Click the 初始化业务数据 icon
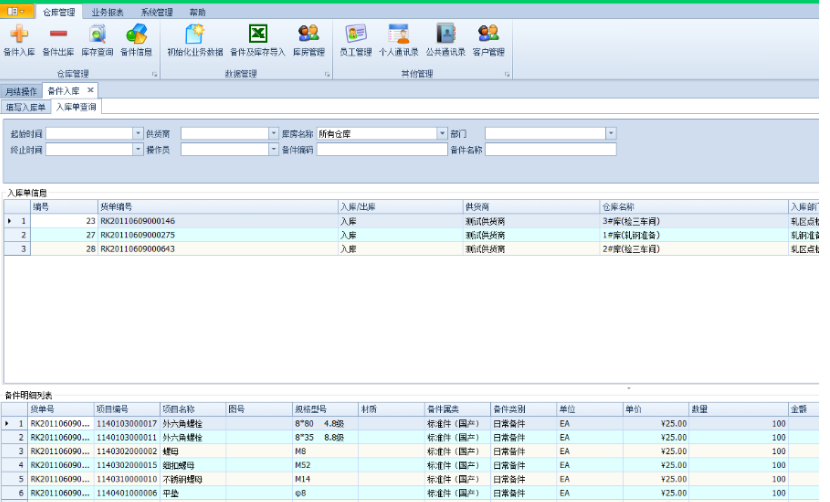The height and width of the screenshot is (502, 830). coord(195,34)
